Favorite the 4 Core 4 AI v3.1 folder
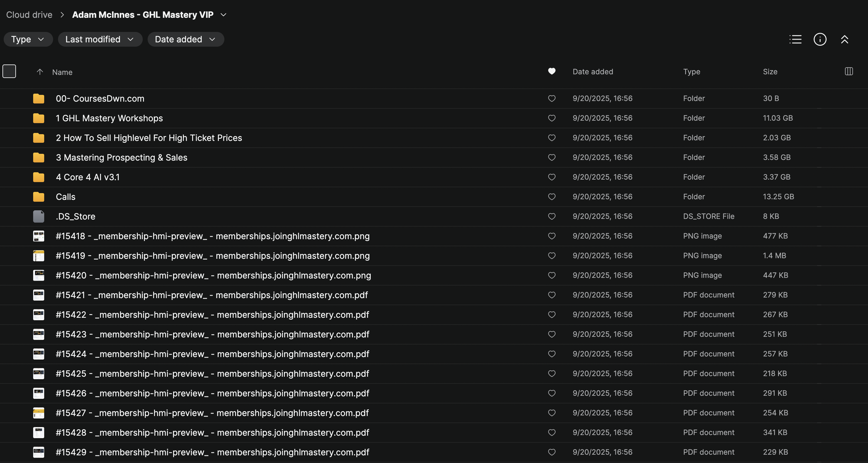Viewport: 868px width, 463px height. [x=552, y=177]
